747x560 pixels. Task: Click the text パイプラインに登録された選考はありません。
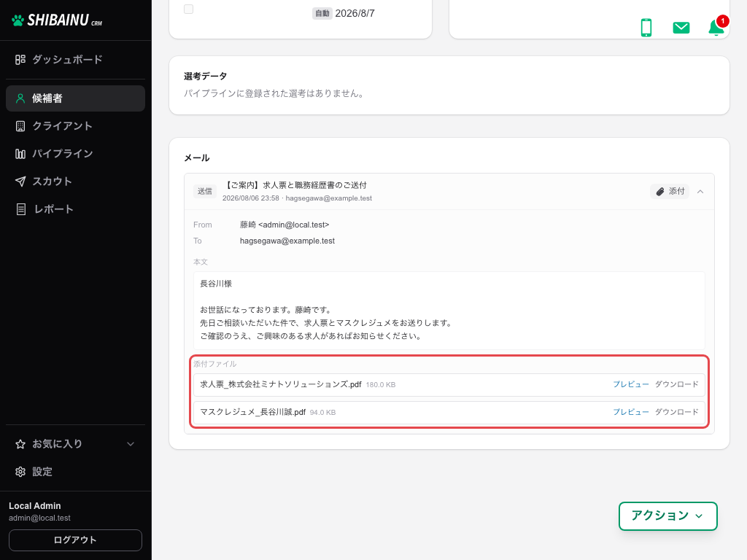point(275,94)
